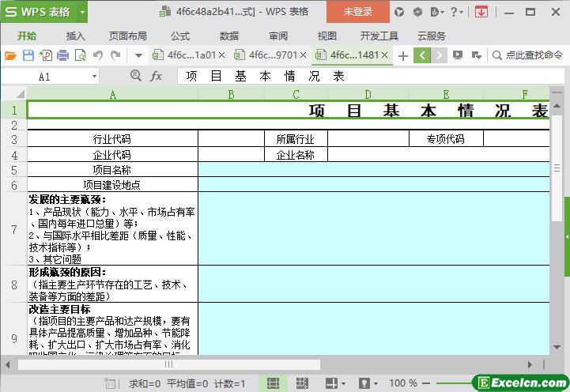Select the 行业代码 cell in row 3
Screen dimensions: 570x392
112,139
